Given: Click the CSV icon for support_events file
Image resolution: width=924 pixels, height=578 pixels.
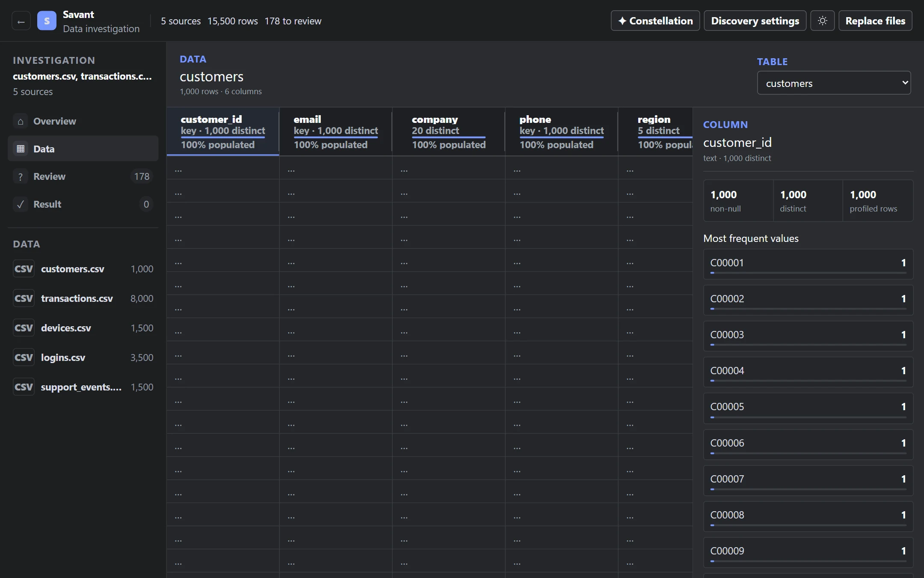Looking at the screenshot, I should [x=24, y=387].
